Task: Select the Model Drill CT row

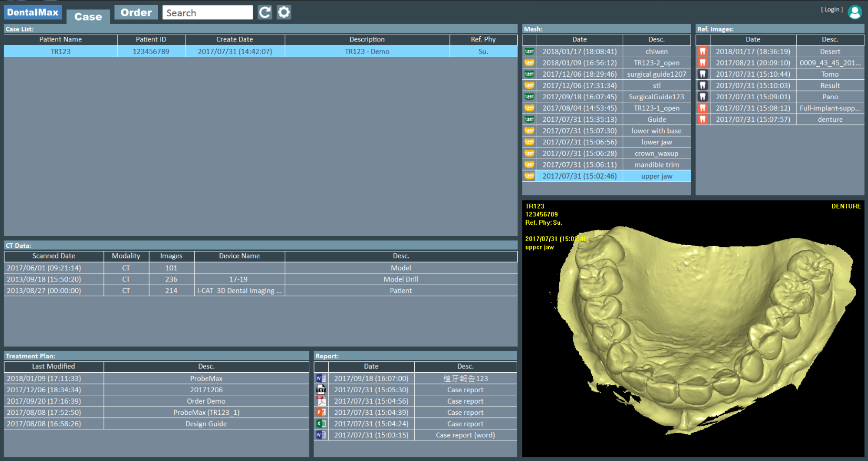Action: tap(261, 279)
